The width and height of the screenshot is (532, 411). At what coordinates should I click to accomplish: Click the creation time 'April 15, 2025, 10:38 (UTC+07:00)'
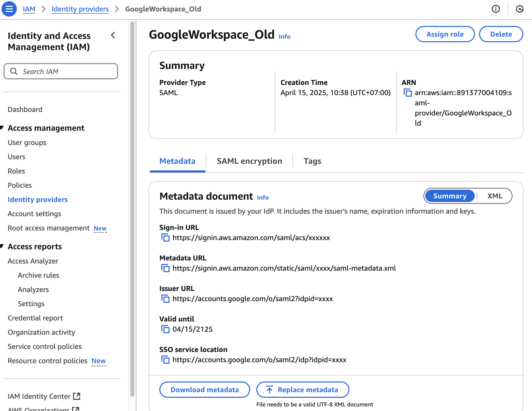[x=335, y=93]
